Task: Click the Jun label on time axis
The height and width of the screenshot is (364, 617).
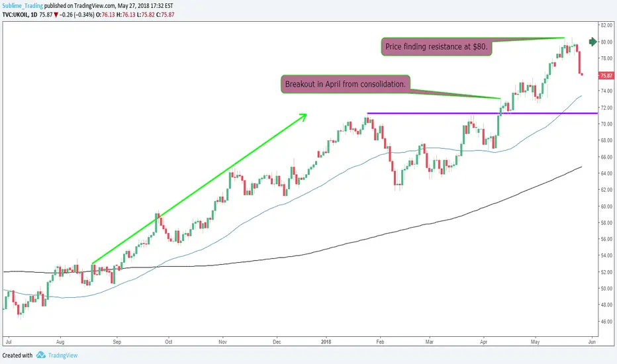Action: [x=592, y=341]
